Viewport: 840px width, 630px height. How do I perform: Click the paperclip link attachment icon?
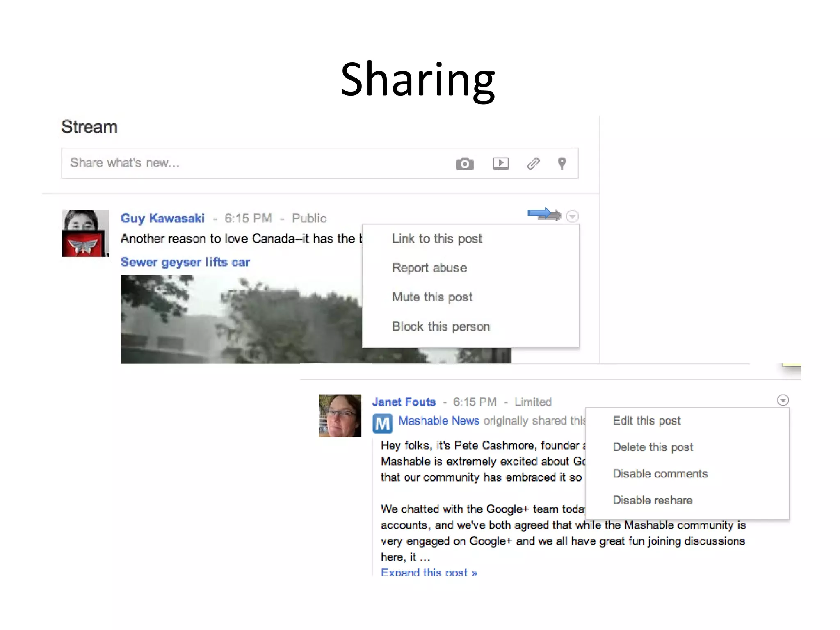coord(533,164)
